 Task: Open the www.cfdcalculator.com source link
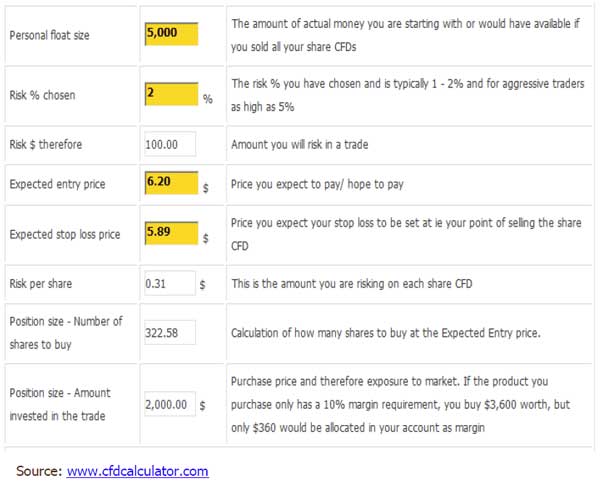[x=137, y=471]
